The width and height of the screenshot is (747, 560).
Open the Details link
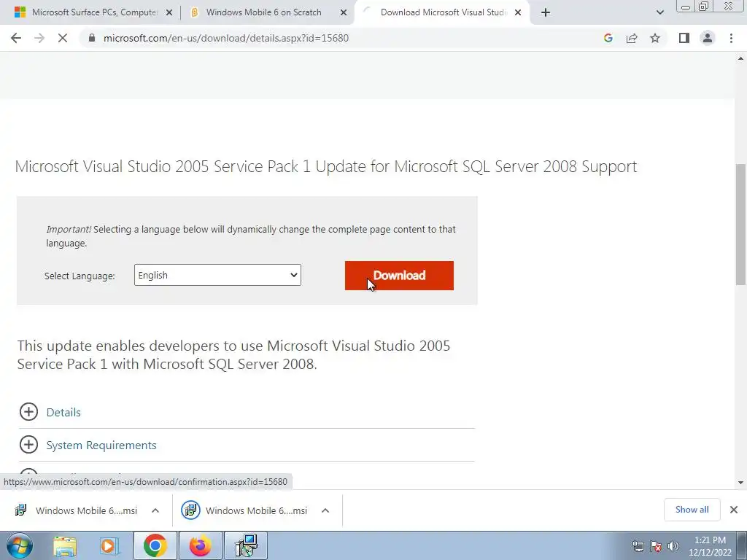coord(63,413)
